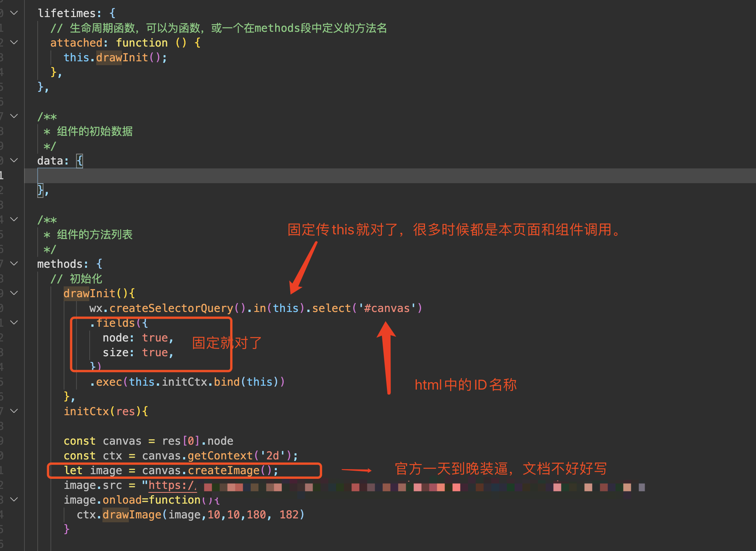Collapse the 组件的方法列表 comment block
The width and height of the screenshot is (756, 551).
pos(14,219)
